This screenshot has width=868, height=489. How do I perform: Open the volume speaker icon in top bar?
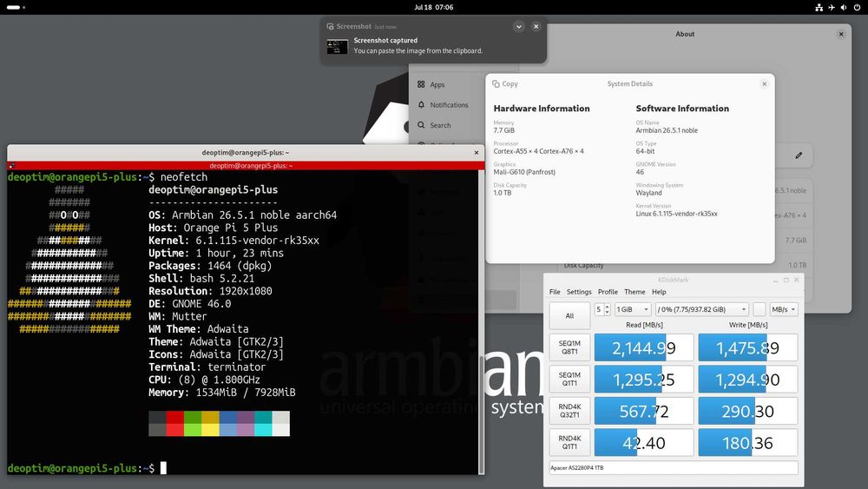click(x=844, y=7)
